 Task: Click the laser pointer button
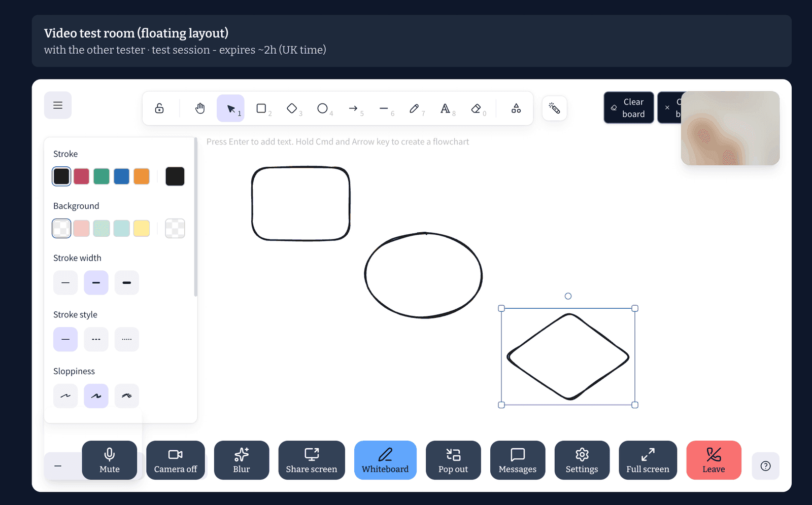[x=555, y=109]
